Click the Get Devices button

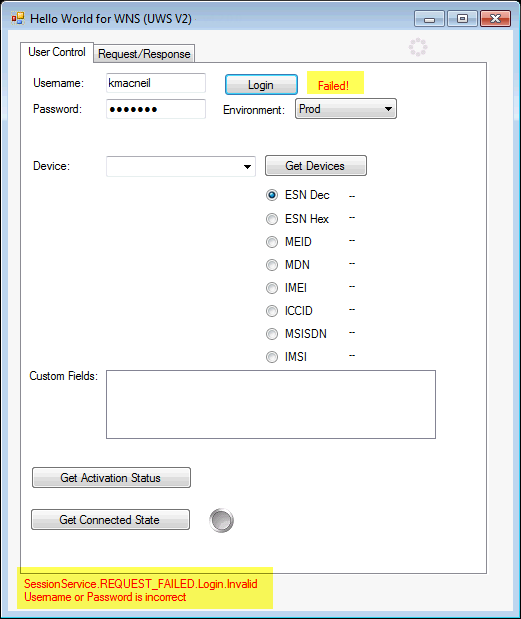[316, 166]
